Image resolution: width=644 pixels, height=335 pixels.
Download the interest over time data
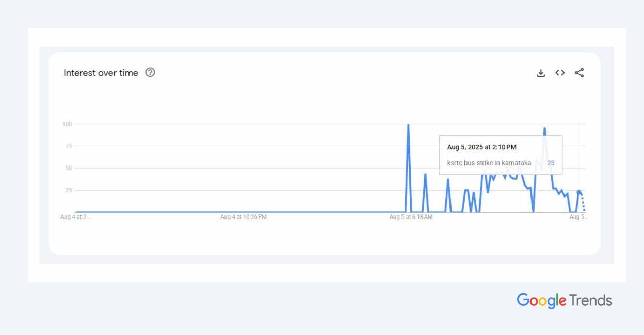tap(541, 73)
